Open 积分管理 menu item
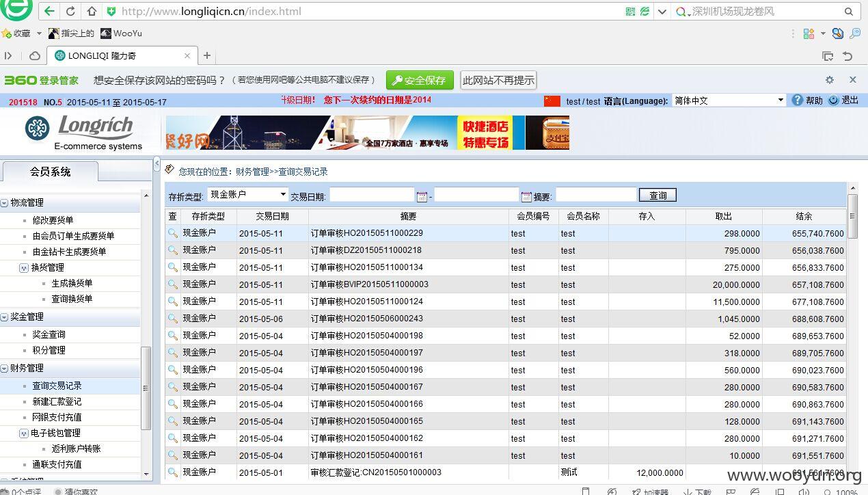 (49, 350)
